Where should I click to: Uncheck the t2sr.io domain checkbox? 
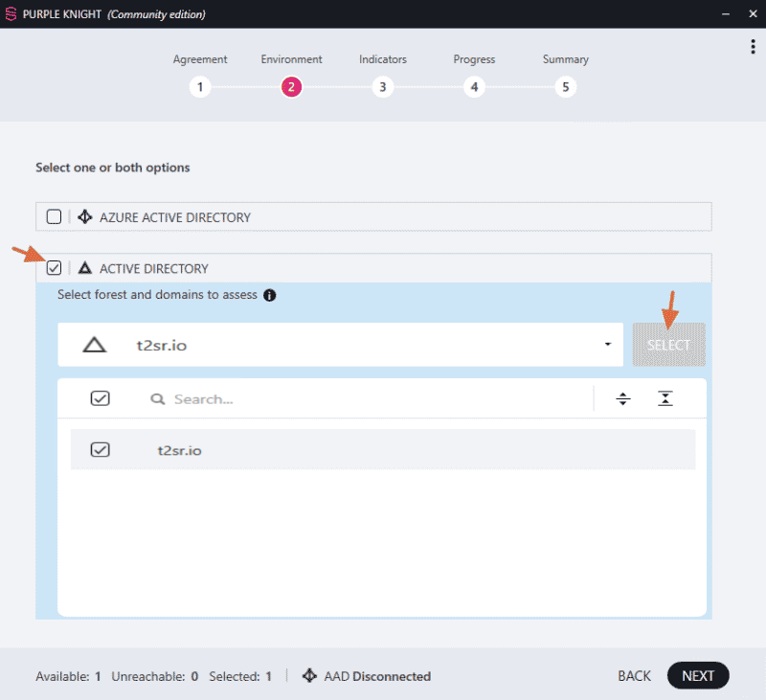click(x=101, y=449)
